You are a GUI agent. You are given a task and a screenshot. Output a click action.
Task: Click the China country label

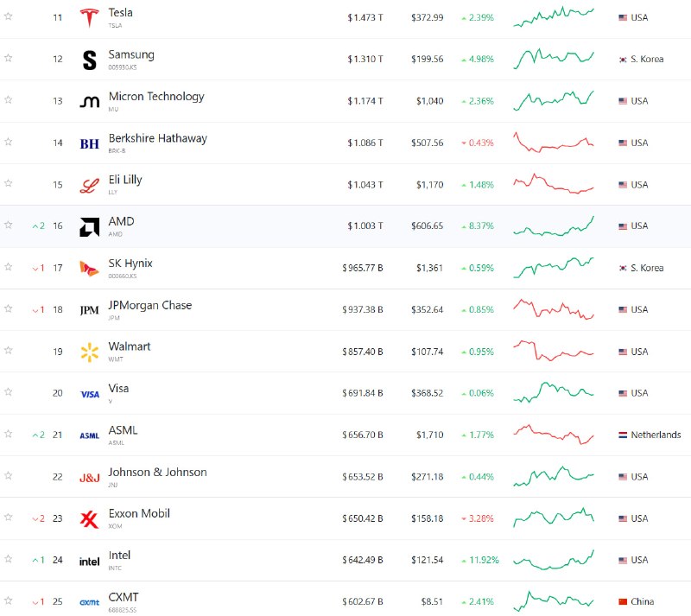[x=642, y=601]
